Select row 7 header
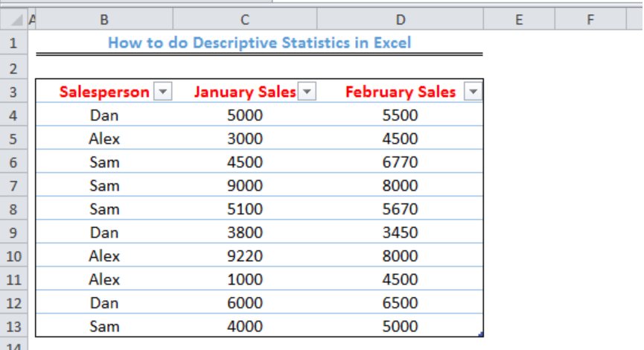 (13, 185)
